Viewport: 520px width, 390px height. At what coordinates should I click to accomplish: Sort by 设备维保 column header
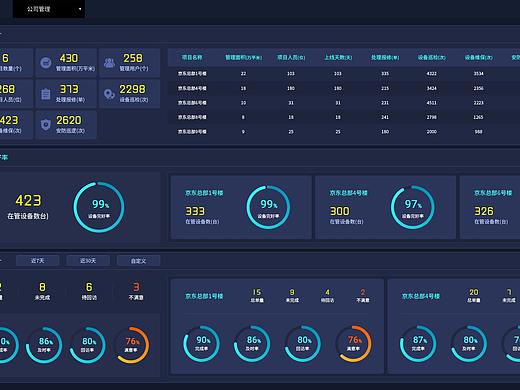[x=479, y=57]
